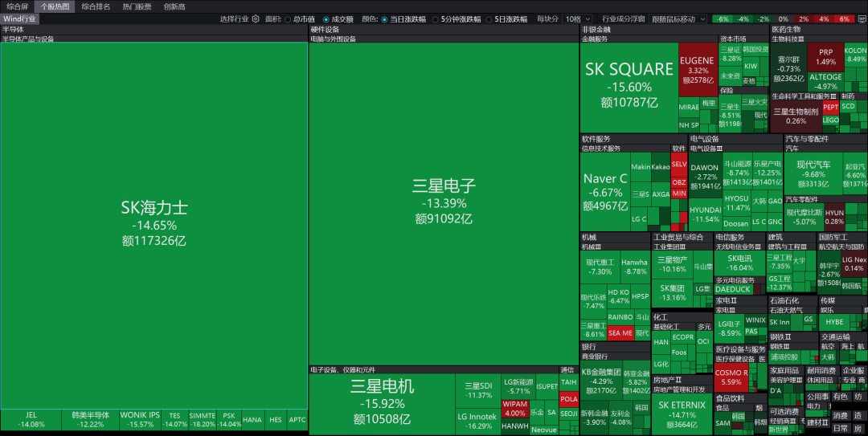Select the SEA ME red tile
Screen dimensions: 868x436
click(620, 333)
